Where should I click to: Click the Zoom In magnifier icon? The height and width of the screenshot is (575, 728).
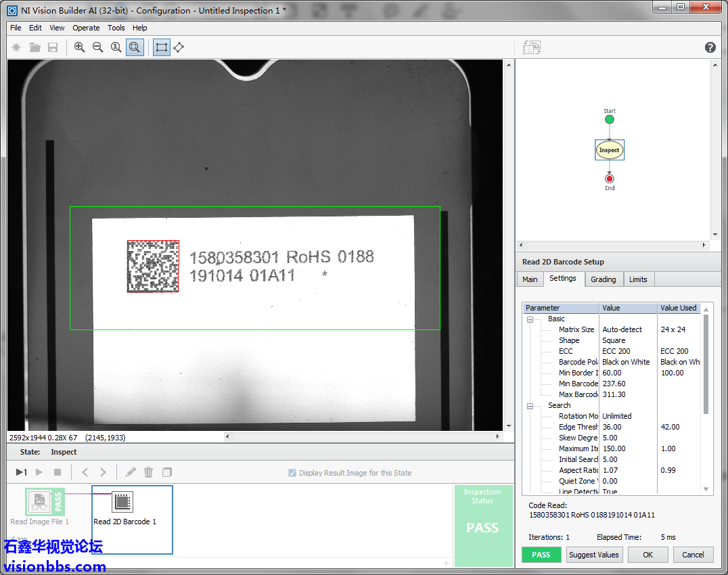pos(80,47)
